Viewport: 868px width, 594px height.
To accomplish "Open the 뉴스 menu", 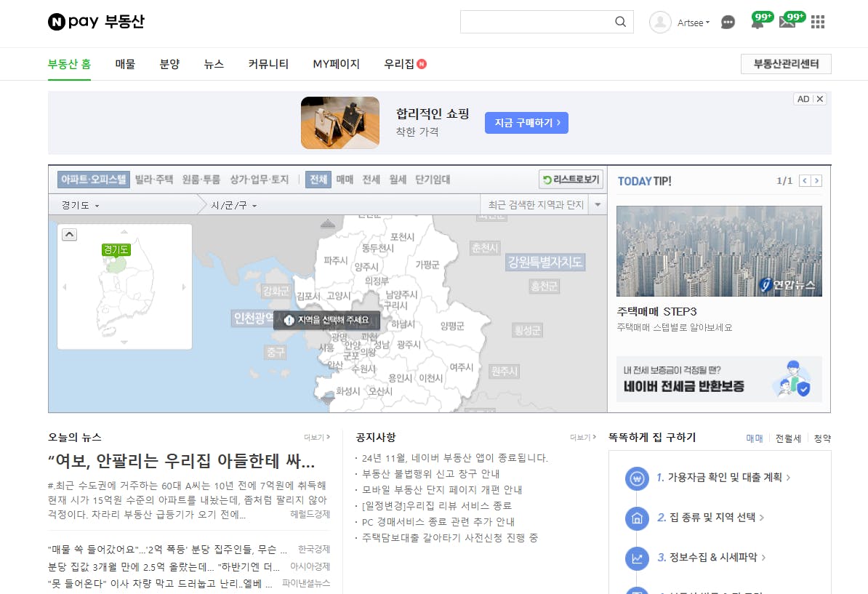I will click(x=214, y=64).
